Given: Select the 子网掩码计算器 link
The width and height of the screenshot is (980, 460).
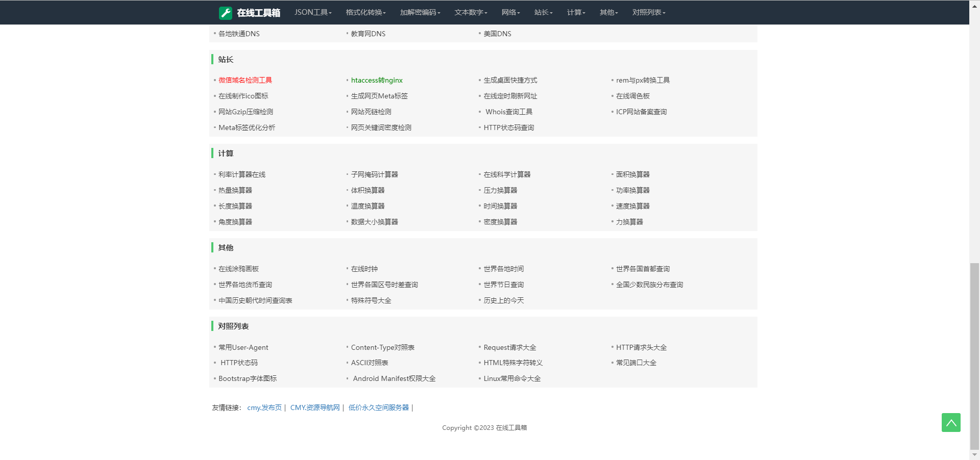Looking at the screenshot, I should click(374, 174).
